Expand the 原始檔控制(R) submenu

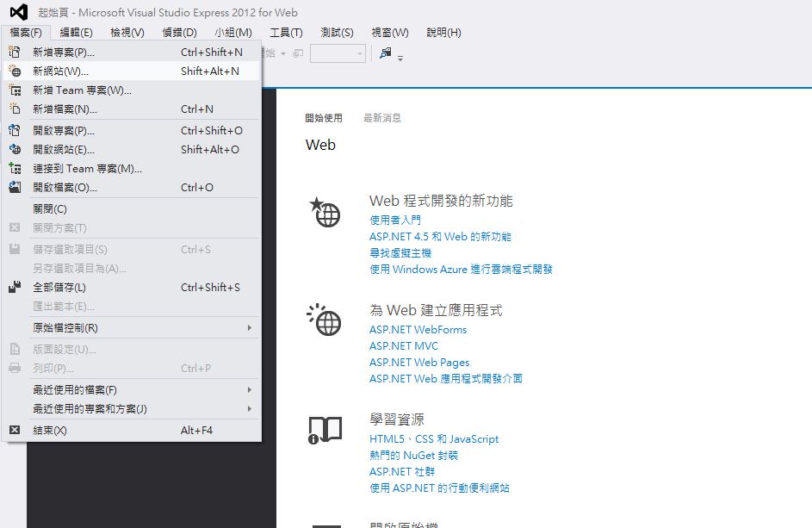click(249, 327)
